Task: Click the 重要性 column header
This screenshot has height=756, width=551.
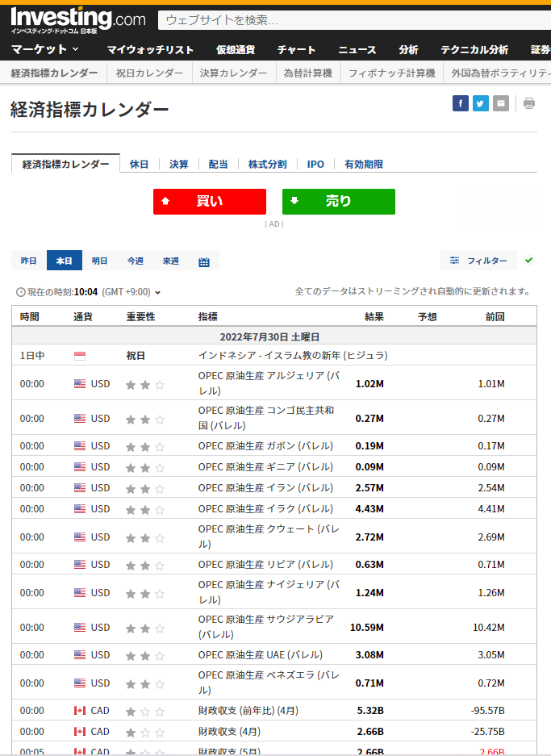Action: [140, 317]
